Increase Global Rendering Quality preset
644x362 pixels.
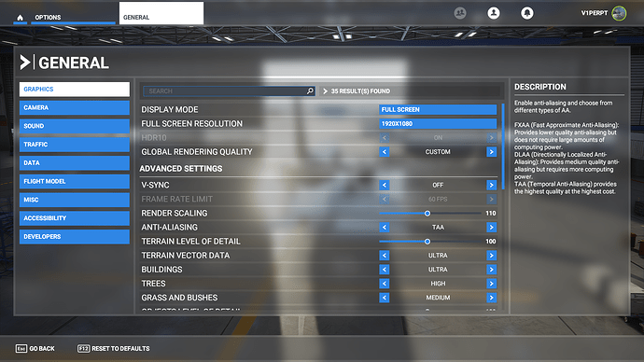tap(491, 152)
